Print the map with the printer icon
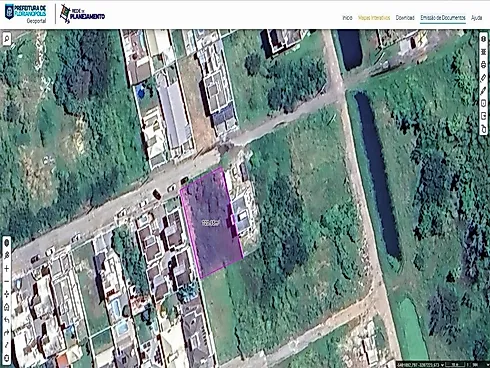The image size is (490, 368). pyautogui.click(x=483, y=65)
